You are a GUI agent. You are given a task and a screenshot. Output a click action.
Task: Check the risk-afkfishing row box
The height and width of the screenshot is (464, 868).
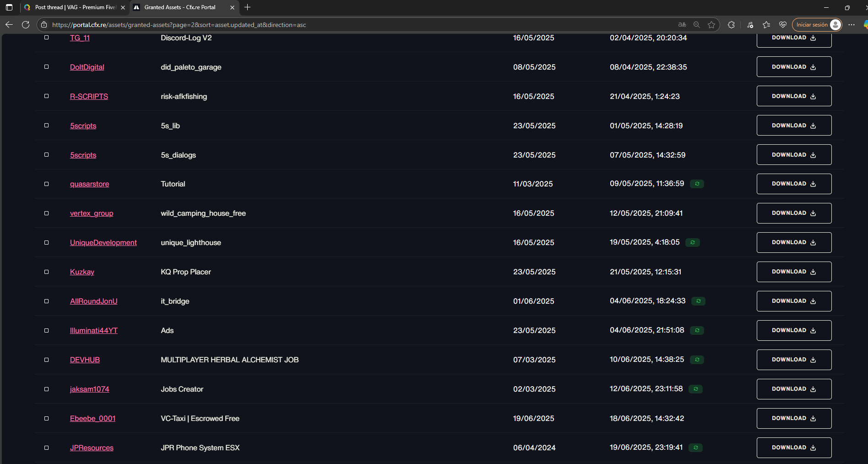[x=46, y=96]
